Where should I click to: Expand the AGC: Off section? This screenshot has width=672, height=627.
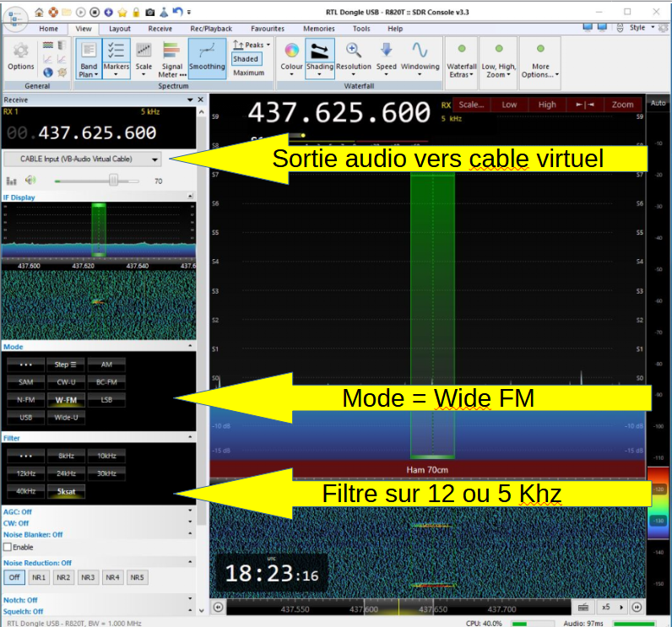pos(189,511)
